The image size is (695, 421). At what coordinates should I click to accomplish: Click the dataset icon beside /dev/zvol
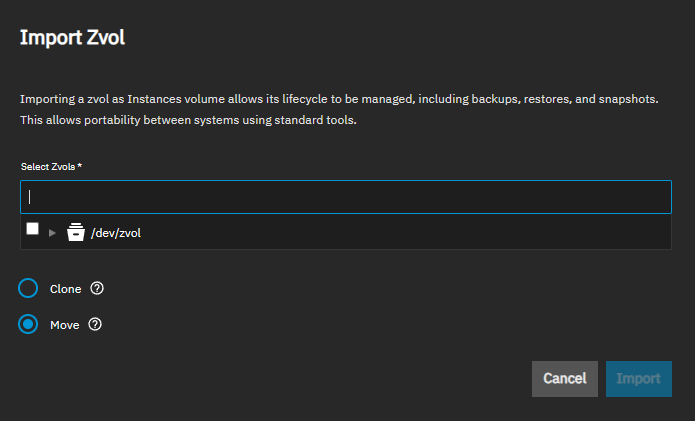click(x=75, y=232)
